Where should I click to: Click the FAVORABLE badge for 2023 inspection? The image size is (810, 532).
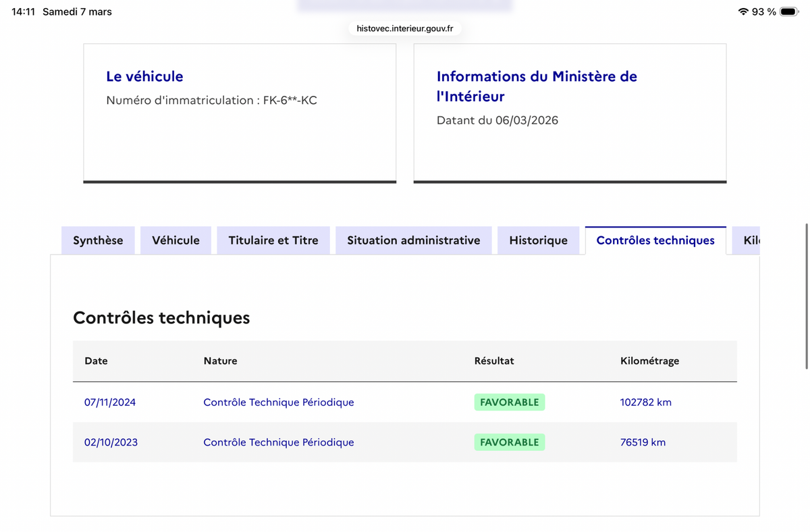[x=510, y=442]
